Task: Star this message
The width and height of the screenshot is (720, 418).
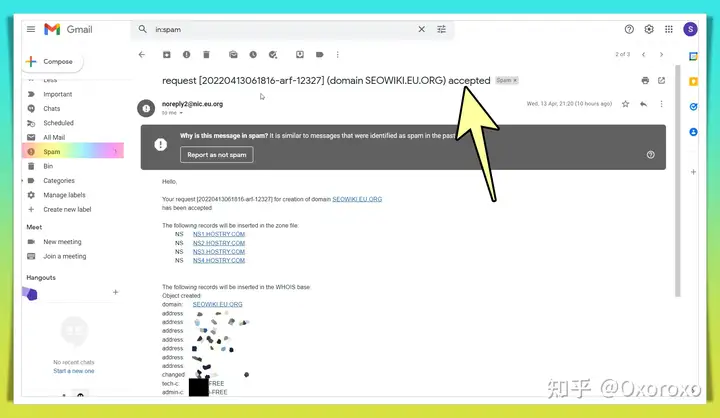Action: point(625,104)
